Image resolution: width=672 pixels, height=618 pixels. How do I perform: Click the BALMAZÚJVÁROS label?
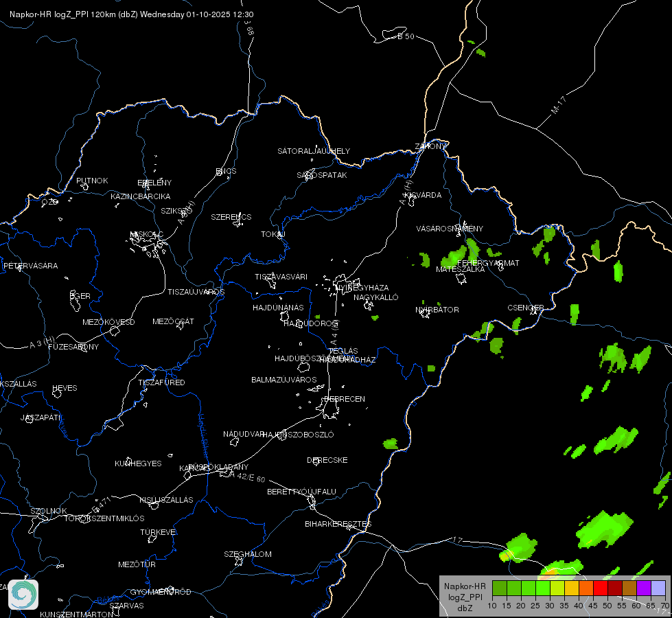point(283,380)
